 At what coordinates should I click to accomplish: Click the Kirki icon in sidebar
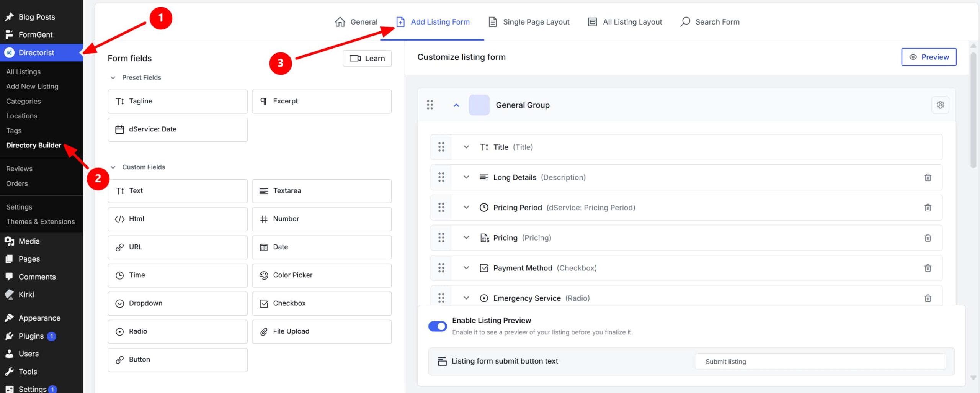[10, 295]
